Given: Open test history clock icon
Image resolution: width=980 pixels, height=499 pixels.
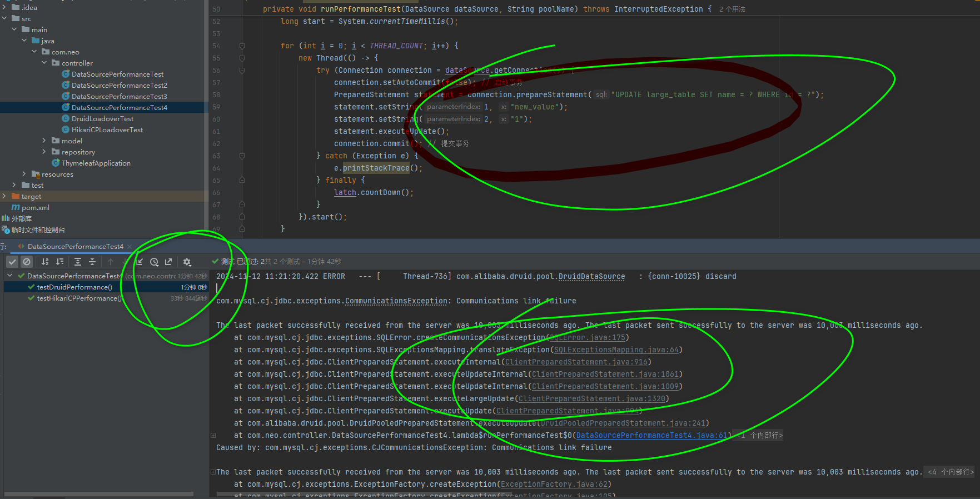Looking at the screenshot, I should point(154,262).
